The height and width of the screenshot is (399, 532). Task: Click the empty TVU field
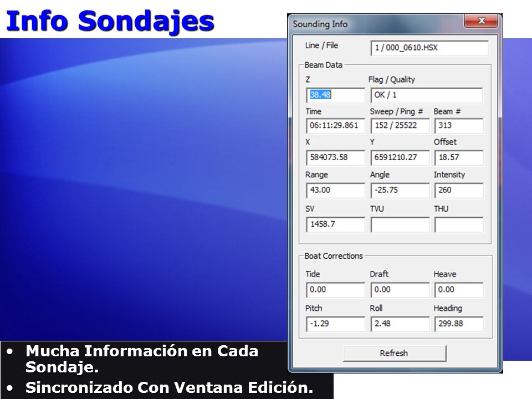[400, 224]
